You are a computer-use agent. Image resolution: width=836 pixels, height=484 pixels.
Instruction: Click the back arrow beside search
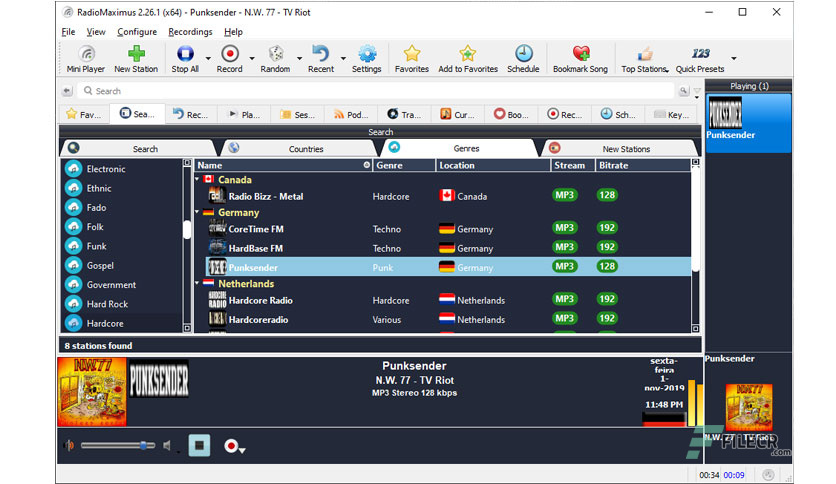point(67,91)
